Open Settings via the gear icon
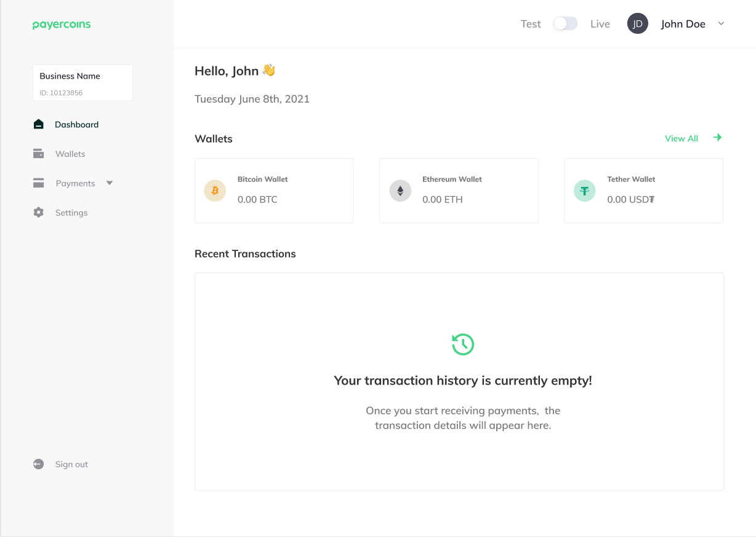 point(38,212)
